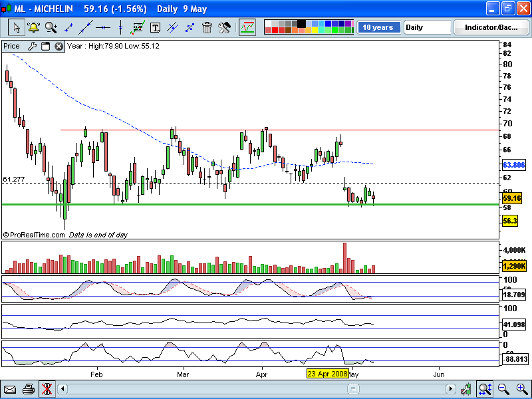Click the Year High/Low info text

pyautogui.click(x=113, y=46)
